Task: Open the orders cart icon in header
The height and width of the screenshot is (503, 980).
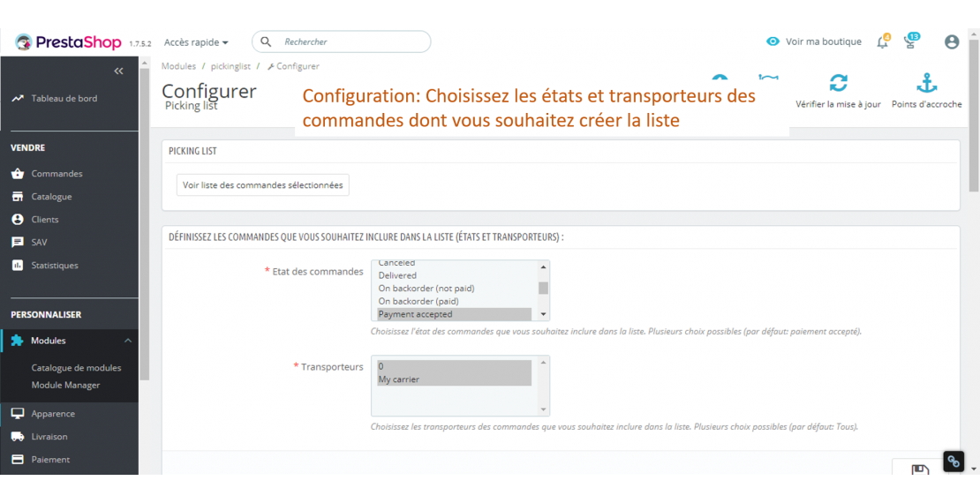Action: click(x=909, y=42)
